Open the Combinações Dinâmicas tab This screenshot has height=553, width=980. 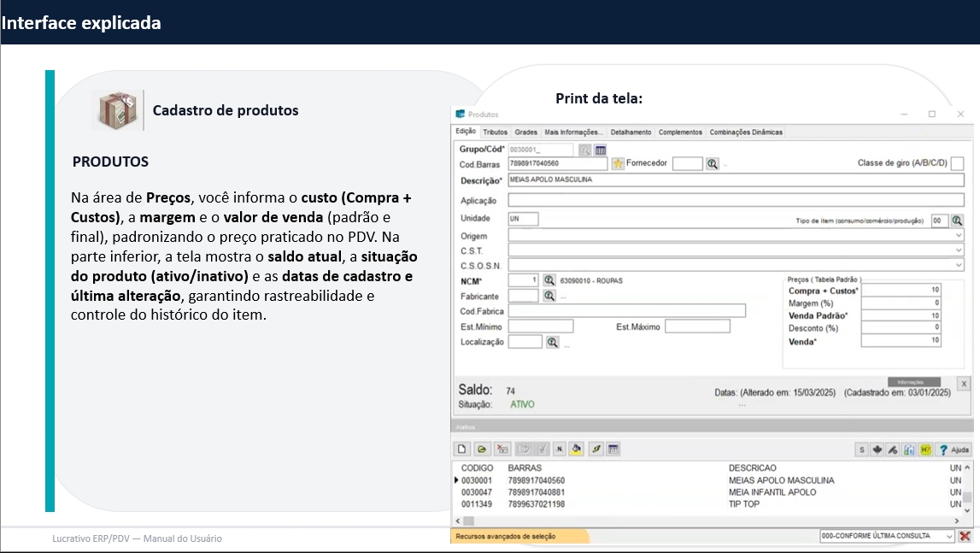tap(746, 132)
